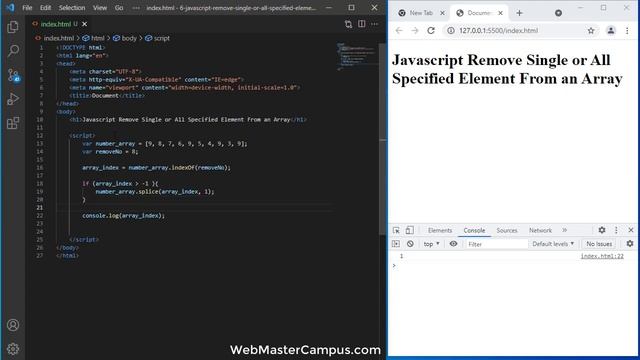Click the index.html breadcrumb item

coord(59,38)
